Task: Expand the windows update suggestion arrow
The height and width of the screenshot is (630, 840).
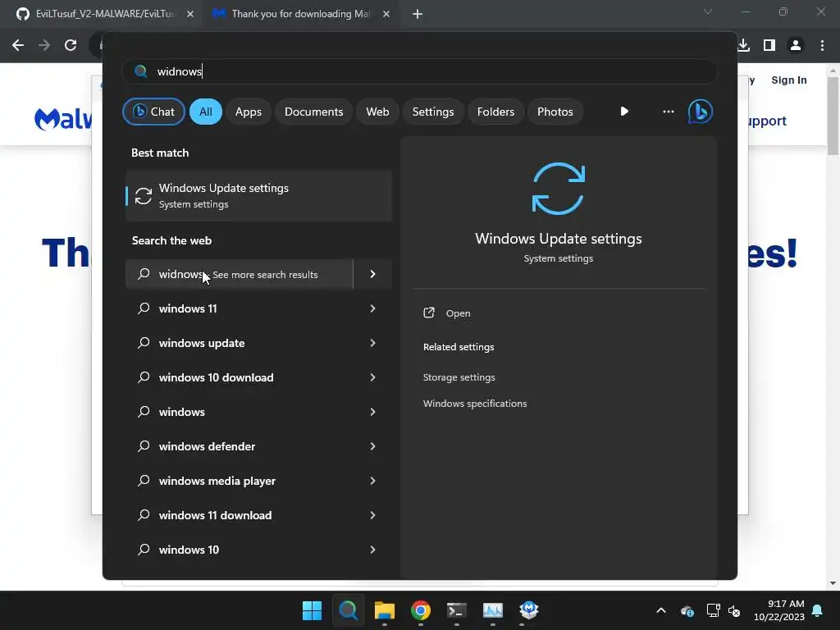Action: click(x=373, y=343)
